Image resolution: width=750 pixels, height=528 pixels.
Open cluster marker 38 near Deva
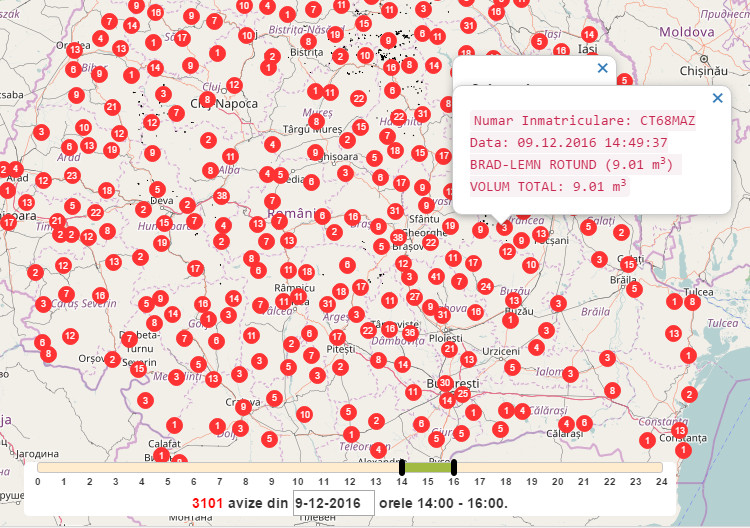[221, 196]
